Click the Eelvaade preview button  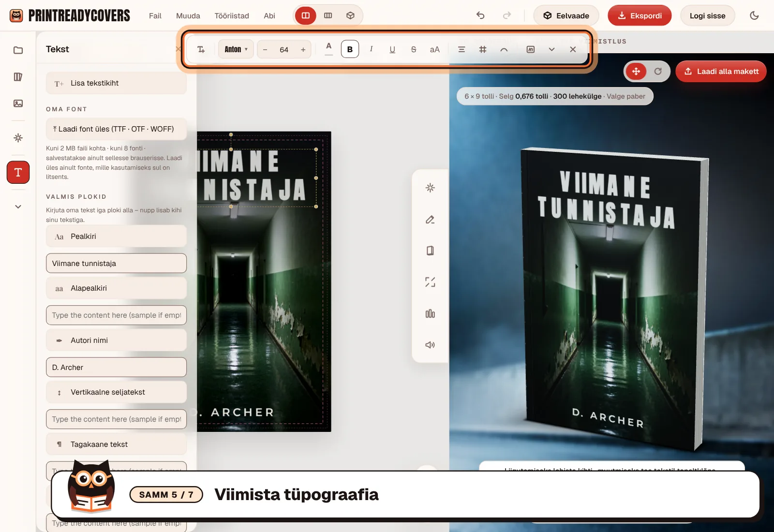tap(566, 15)
